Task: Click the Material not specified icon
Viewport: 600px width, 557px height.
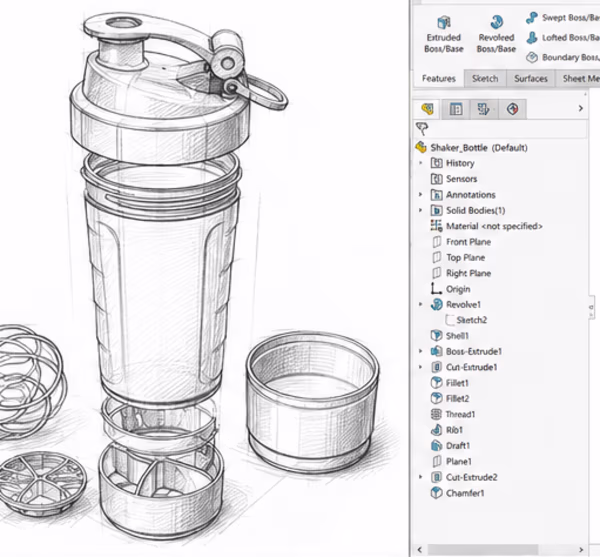Action: [436, 226]
